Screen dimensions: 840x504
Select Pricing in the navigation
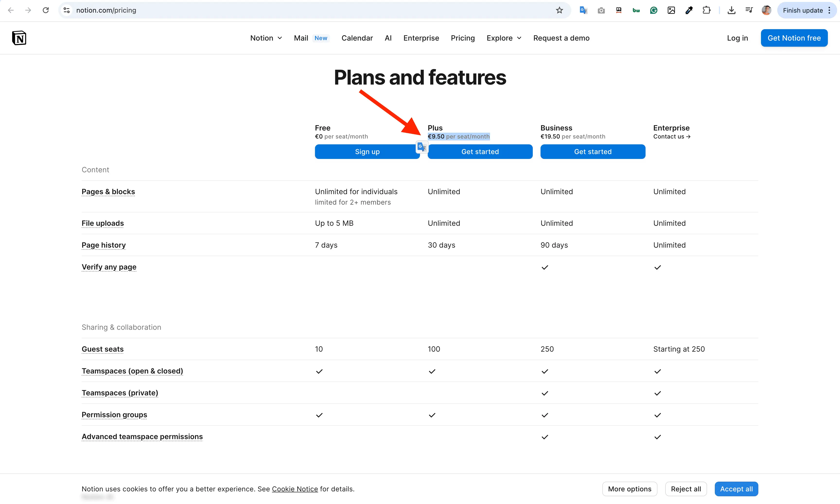[x=463, y=38]
